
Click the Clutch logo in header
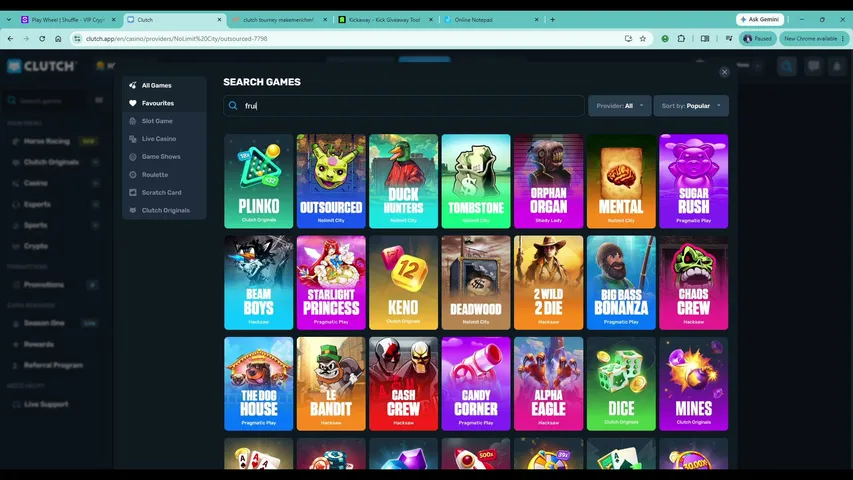coord(41,66)
